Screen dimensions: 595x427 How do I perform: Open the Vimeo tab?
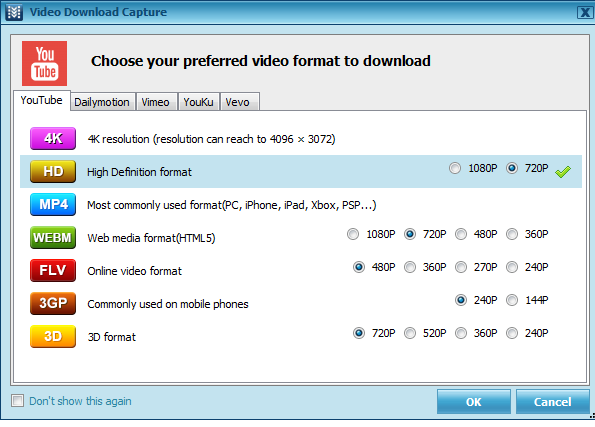pyautogui.click(x=156, y=102)
